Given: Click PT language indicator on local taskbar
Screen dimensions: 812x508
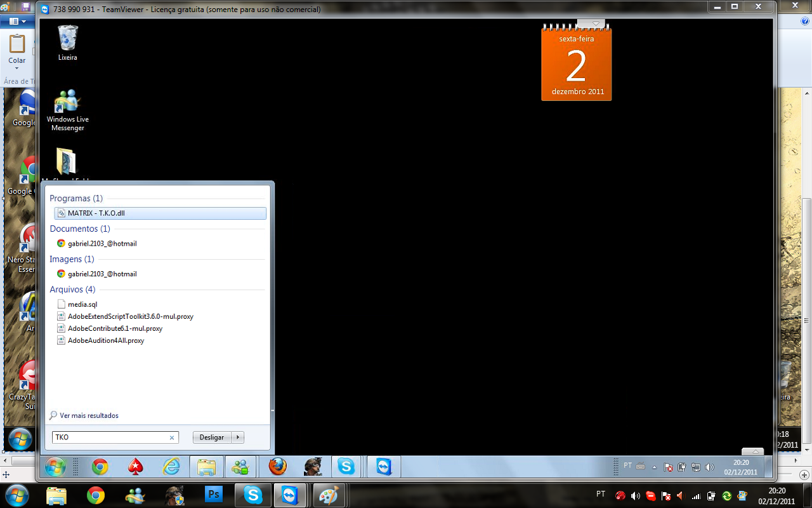Looking at the screenshot, I should tap(600, 493).
